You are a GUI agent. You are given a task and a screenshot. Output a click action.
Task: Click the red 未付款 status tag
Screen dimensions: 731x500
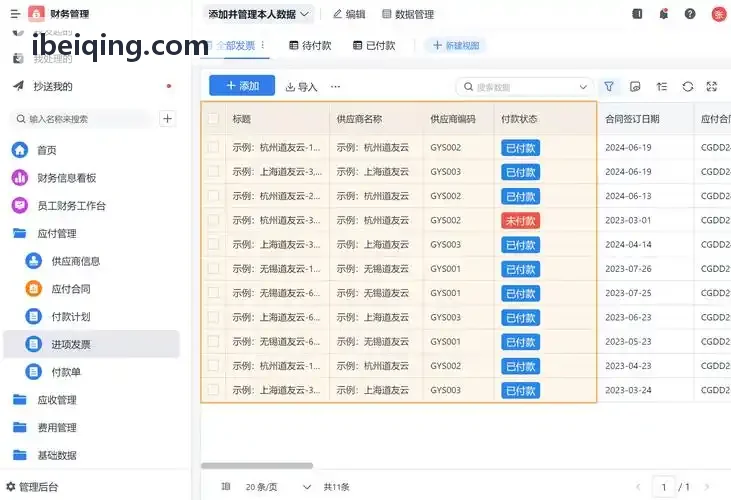(x=520, y=220)
